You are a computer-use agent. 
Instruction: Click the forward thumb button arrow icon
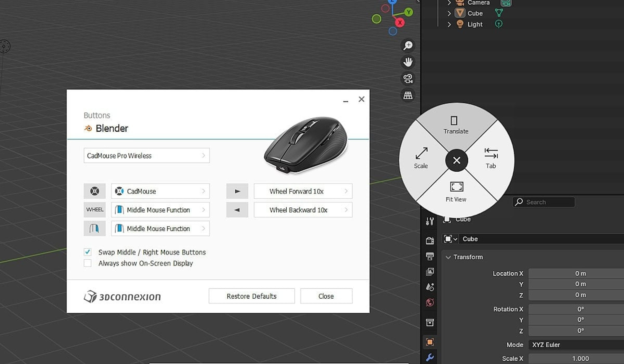click(x=237, y=191)
